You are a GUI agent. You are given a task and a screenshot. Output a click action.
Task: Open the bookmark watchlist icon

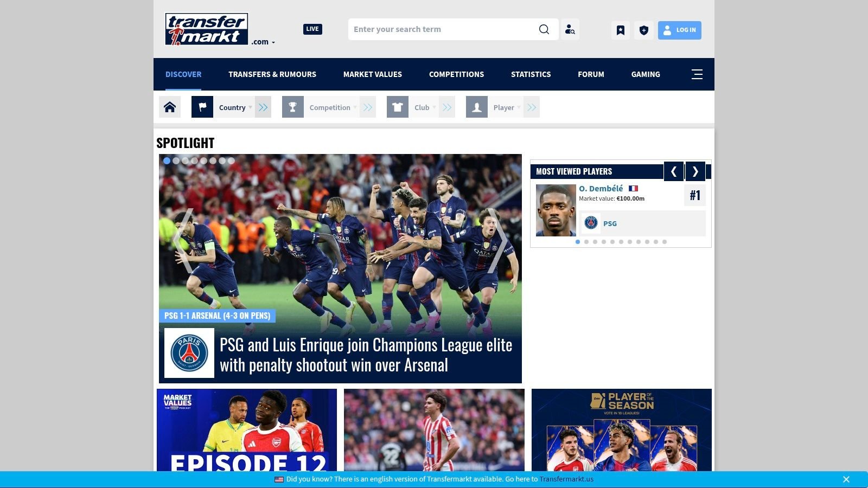click(621, 30)
